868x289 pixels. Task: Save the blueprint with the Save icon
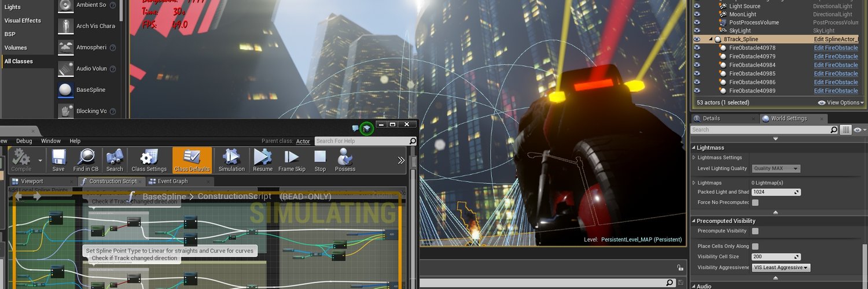click(58, 160)
